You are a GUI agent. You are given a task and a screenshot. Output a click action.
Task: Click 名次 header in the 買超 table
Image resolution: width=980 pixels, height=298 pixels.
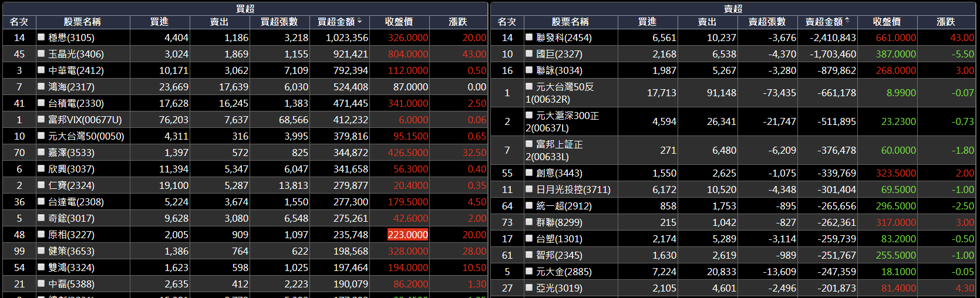click(19, 22)
